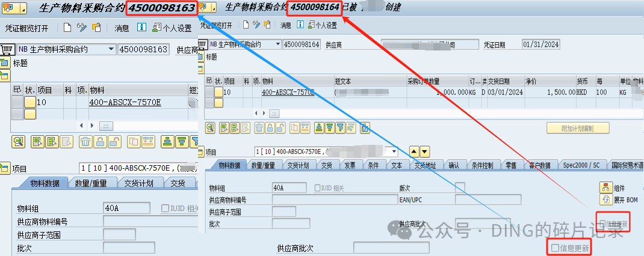Click open padlock icon in 4500098163 window
The height and width of the screenshot is (256, 644).
point(114,142)
